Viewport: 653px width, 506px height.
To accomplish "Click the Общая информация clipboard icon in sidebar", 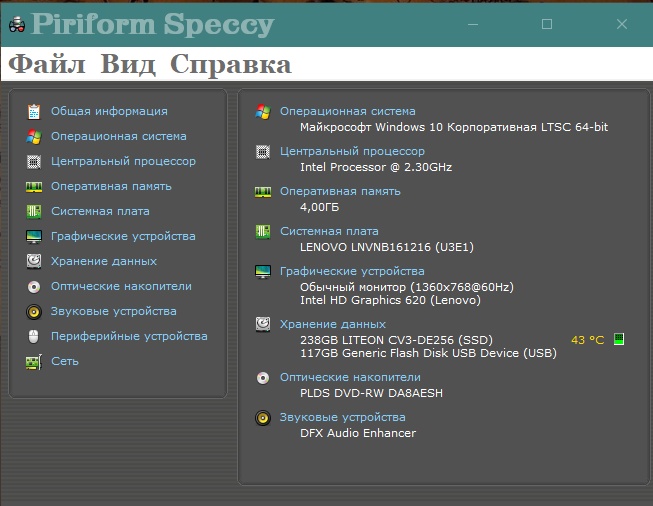I will 34,112.
